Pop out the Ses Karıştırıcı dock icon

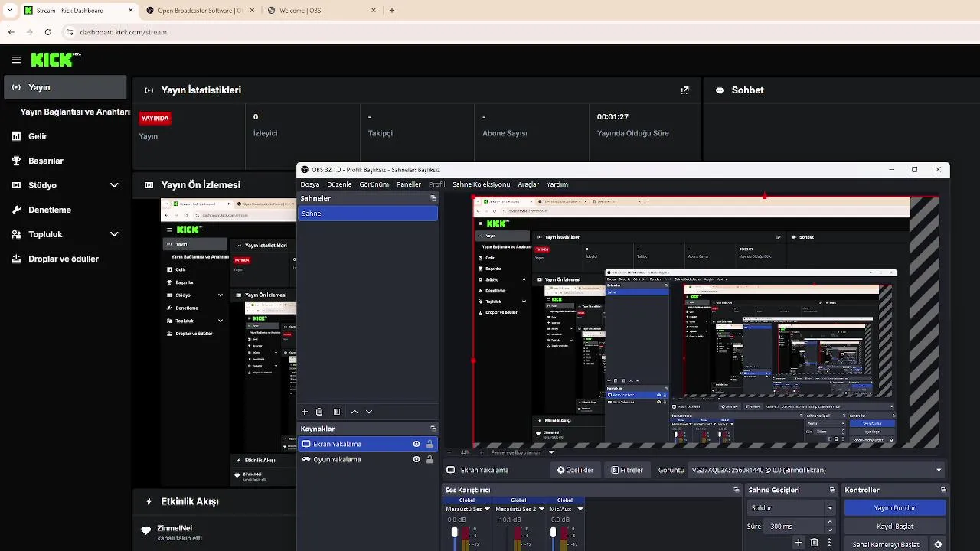pos(737,490)
